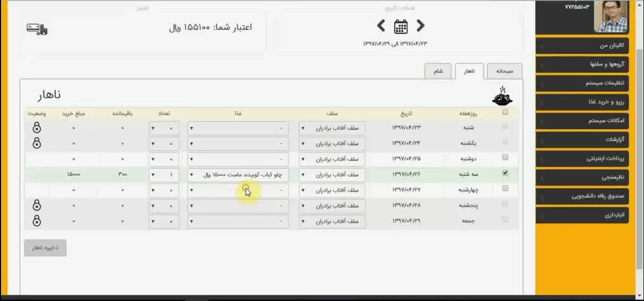Click the lock icon in پنجشنبه row
The height and width of the screenshot is (301, 644).
tap(37, 205)
